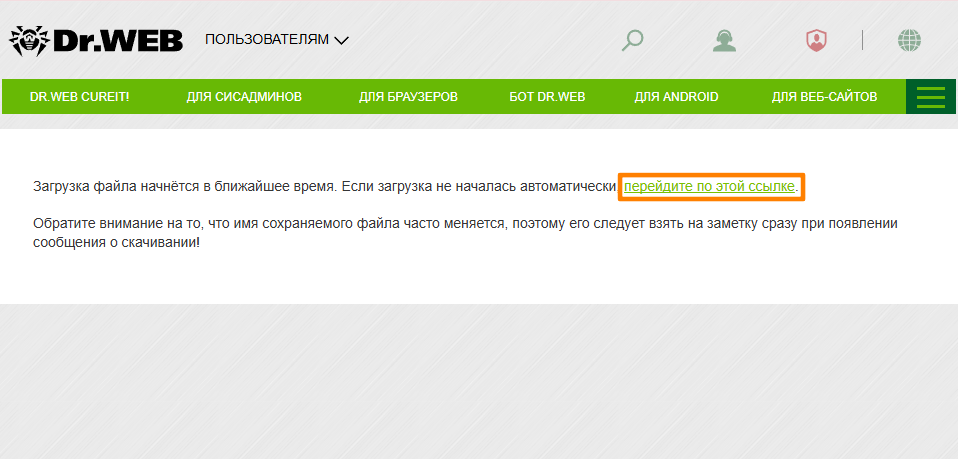Expand the ПОЛЬЗОВАТЕЛЯМ dropdown label
Screen dimensions: 958x459
266,40
